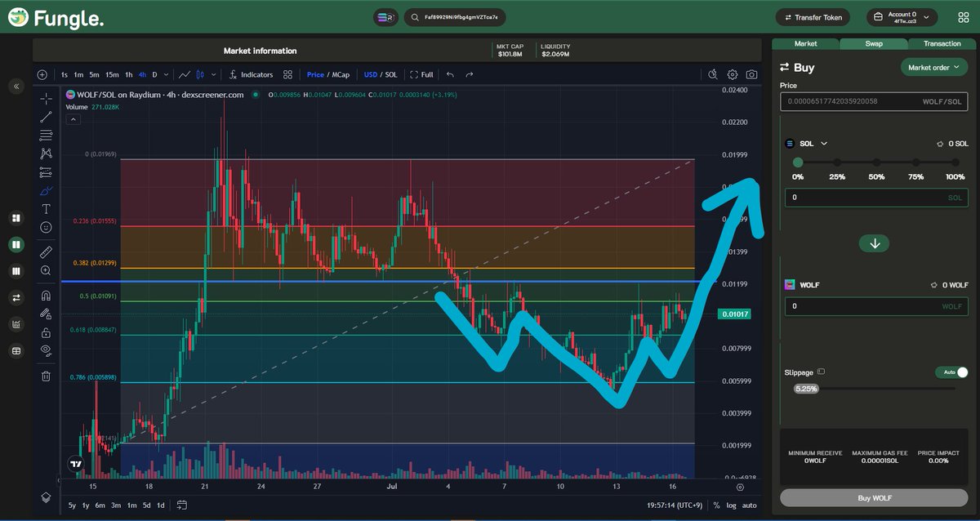Set amount slider to 50%

tap(876, 163)
